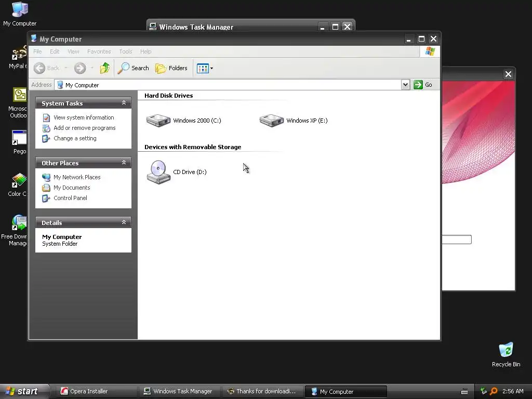Expand the Address bar dropdown
This screenshot has height=399, width=532.
point(405,85)
